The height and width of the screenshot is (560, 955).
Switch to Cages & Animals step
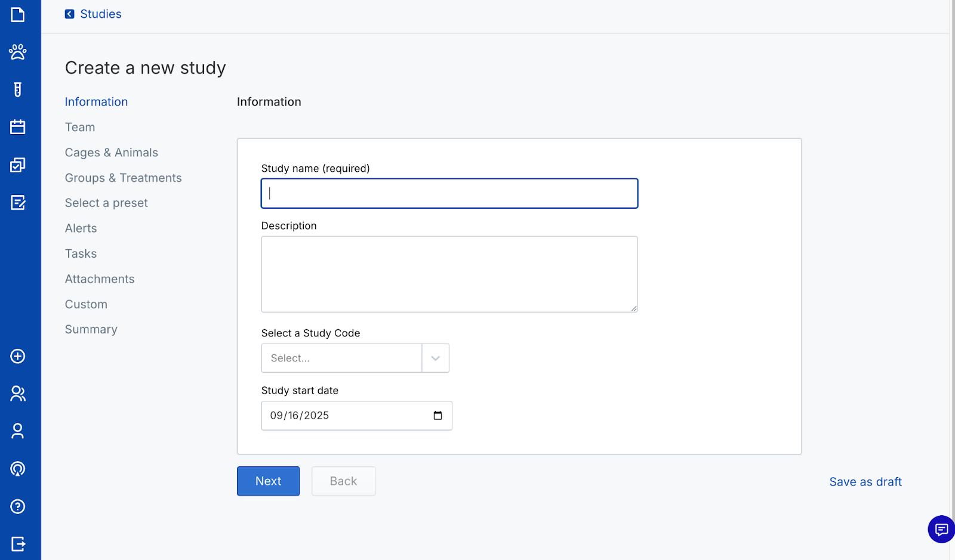pos(112,153)
